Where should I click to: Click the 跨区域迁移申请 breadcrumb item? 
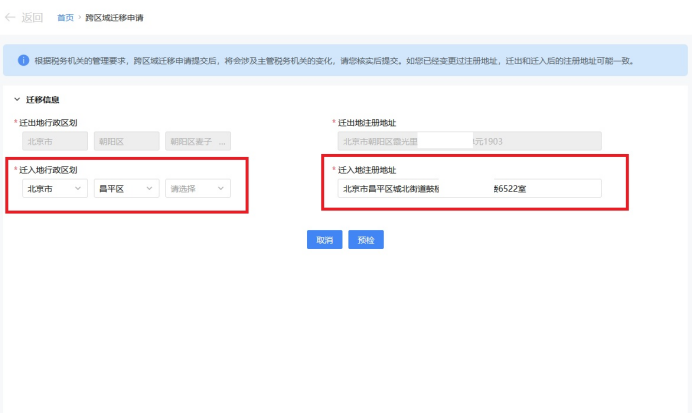[x=113, y=18]
